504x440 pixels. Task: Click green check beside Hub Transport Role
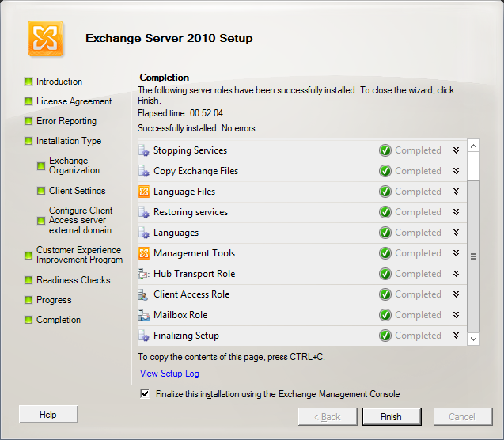click(x=385, y=274)
